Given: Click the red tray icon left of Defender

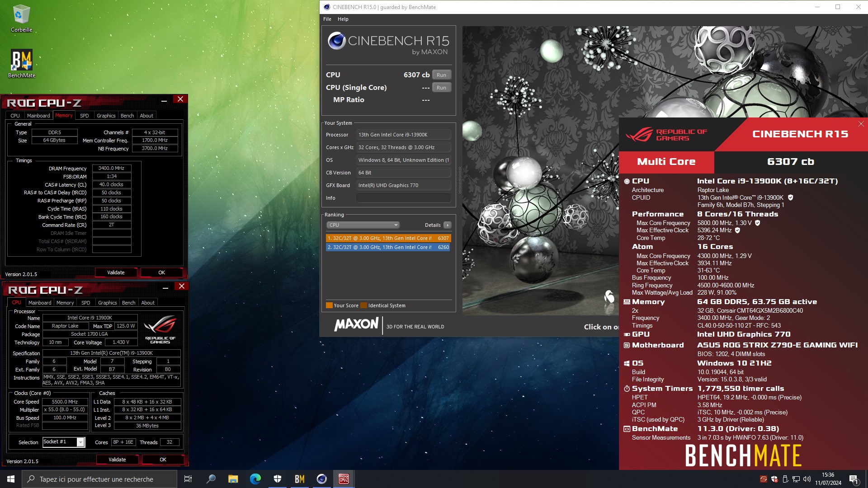Looking at the screenshot, I should (x=764, y=479).
